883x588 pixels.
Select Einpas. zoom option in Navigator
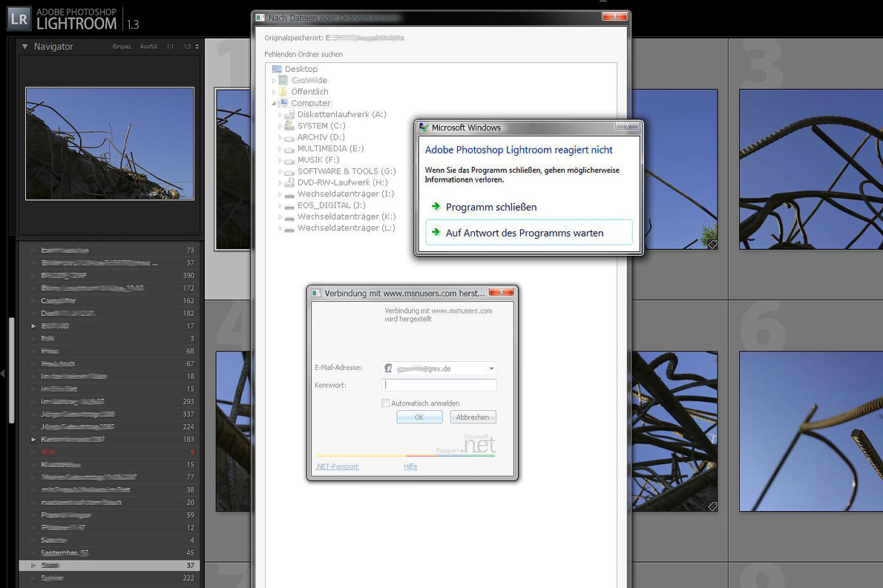122,47
